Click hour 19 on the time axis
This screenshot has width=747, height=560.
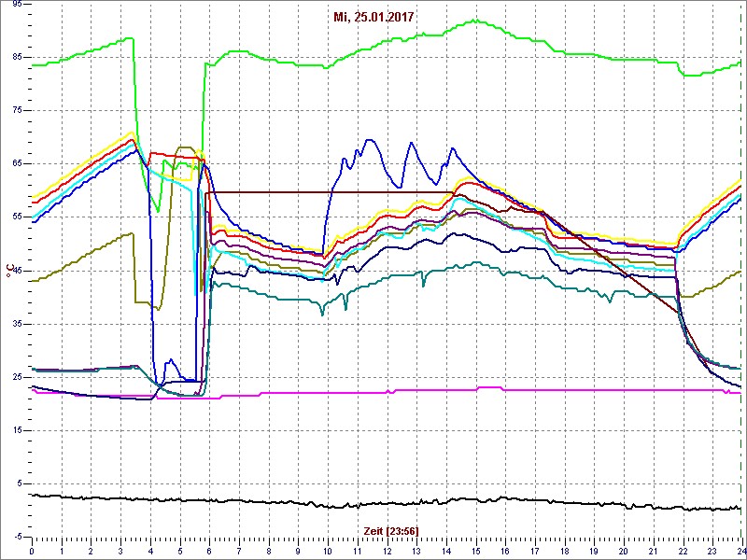point(594,549)
